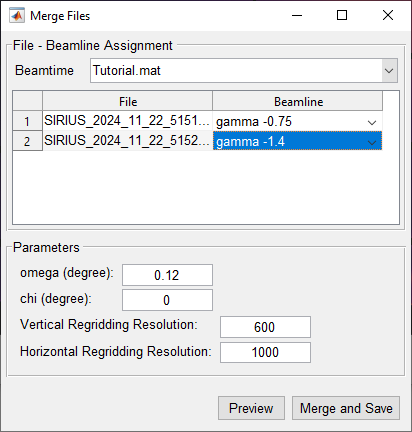Click the MATLAB icon in title bar

coord(17,16)
